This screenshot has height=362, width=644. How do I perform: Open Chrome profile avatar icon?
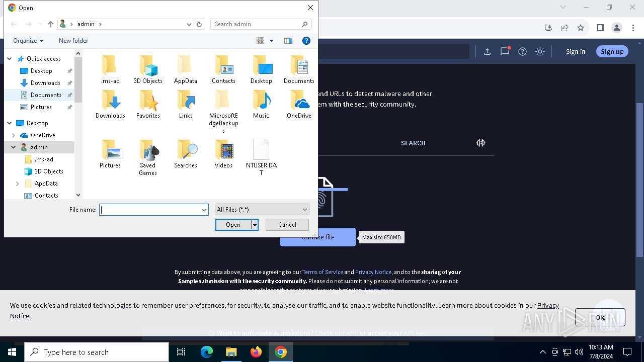click(617, 28)
